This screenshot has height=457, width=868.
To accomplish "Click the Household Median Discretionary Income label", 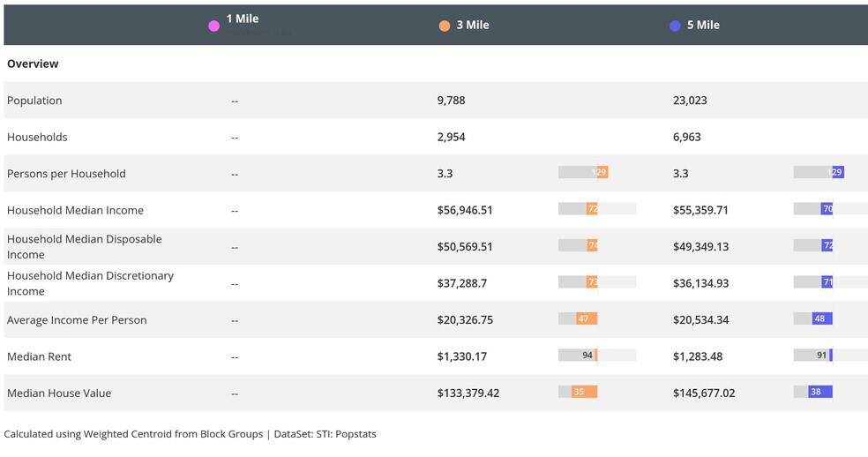I will [90, 283].
